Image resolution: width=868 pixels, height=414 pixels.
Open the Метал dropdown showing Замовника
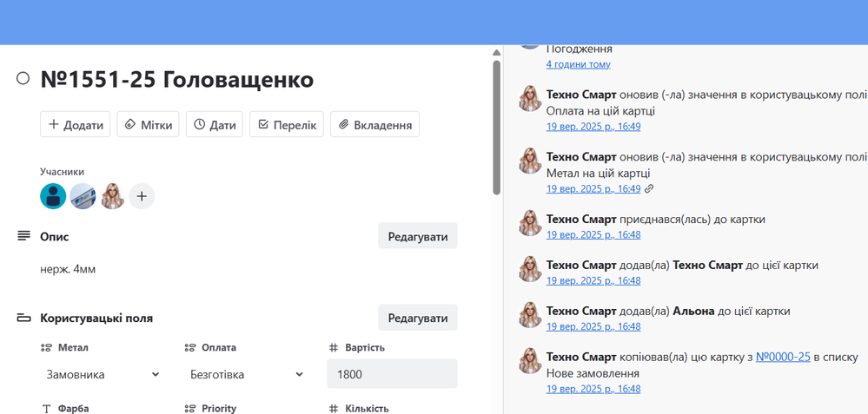pos(103,374)
